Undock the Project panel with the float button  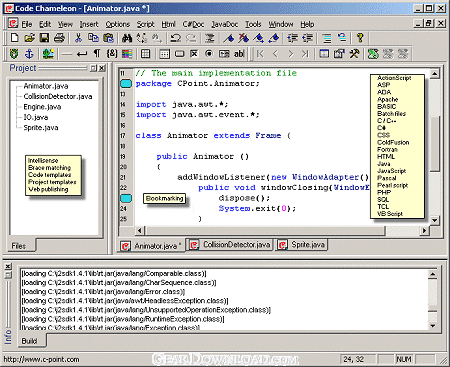pos(93,68)
